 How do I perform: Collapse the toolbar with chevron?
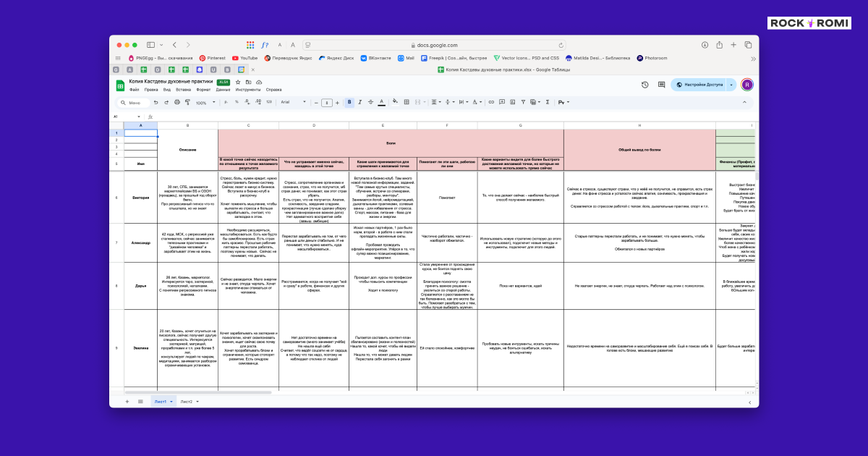(x=744, y=102)
